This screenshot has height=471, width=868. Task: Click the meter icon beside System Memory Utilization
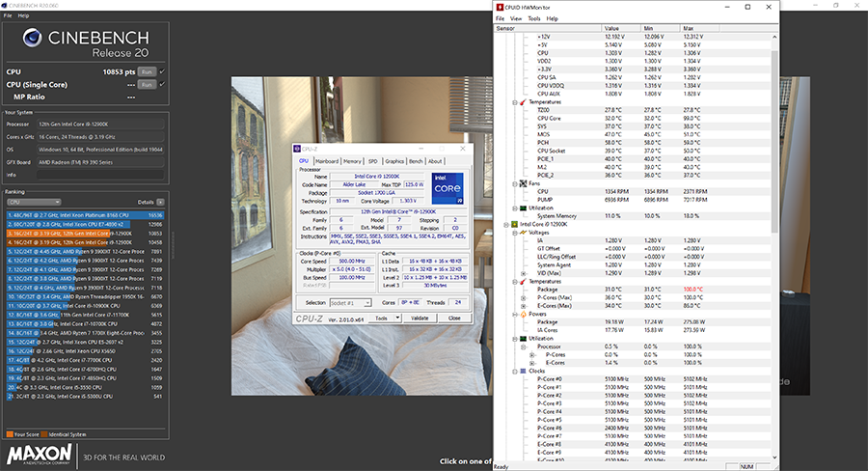523,208
